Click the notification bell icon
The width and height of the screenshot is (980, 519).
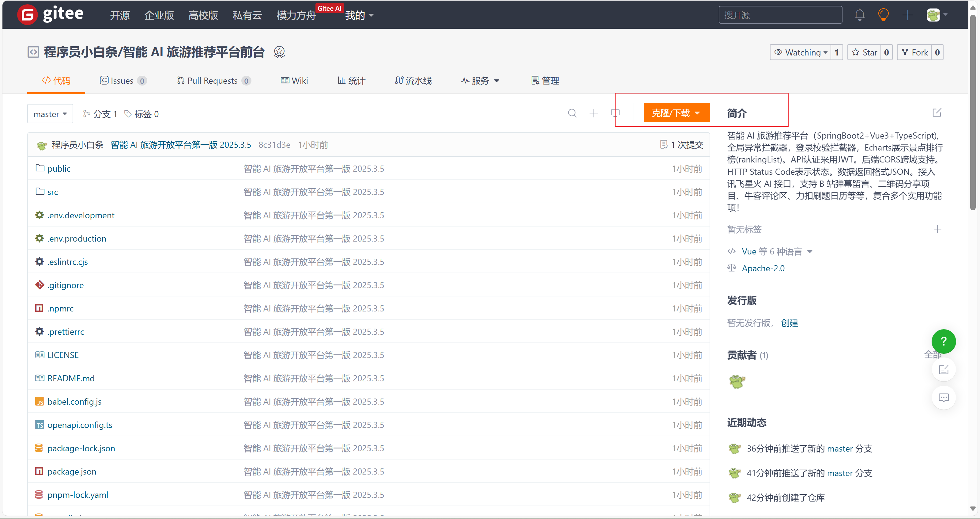pyautogui.click(x=859, y=15)
